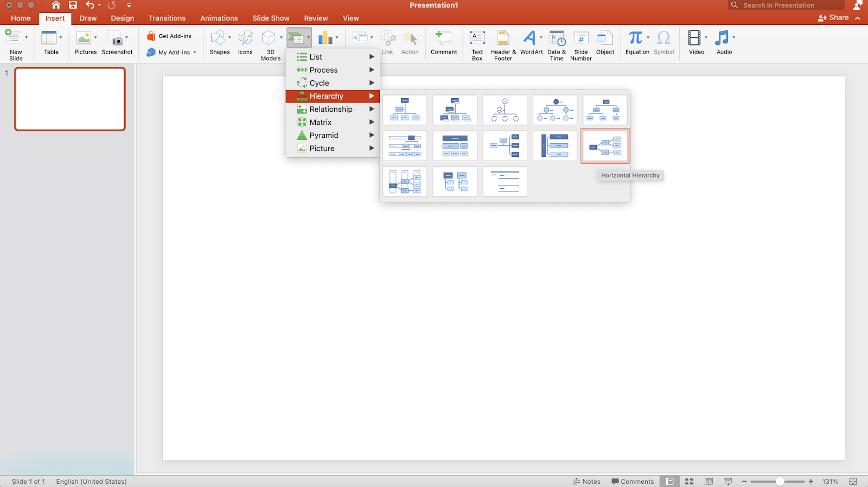
Task: Switch to Normal view in status bar
Action: click(x=670, y=482)
